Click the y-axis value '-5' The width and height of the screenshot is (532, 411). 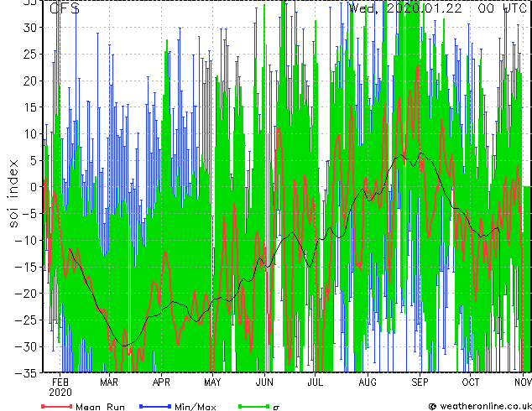29,214
